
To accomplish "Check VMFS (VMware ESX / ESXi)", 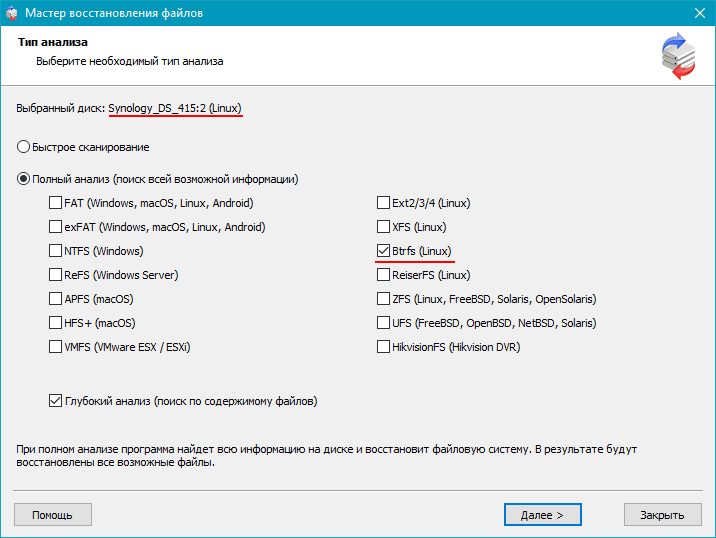I will click(55, 347).
